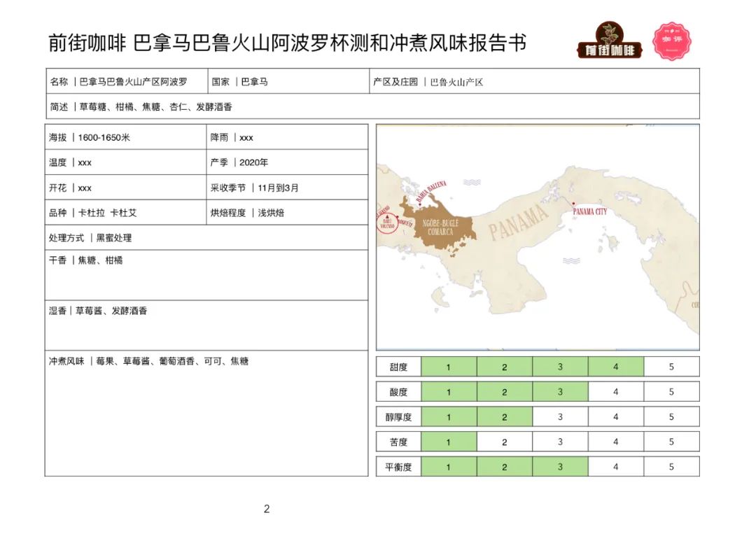Screen dimensions: 756x534
Task: Select score 1 in the 甜度 row
Action: point(449,367)
